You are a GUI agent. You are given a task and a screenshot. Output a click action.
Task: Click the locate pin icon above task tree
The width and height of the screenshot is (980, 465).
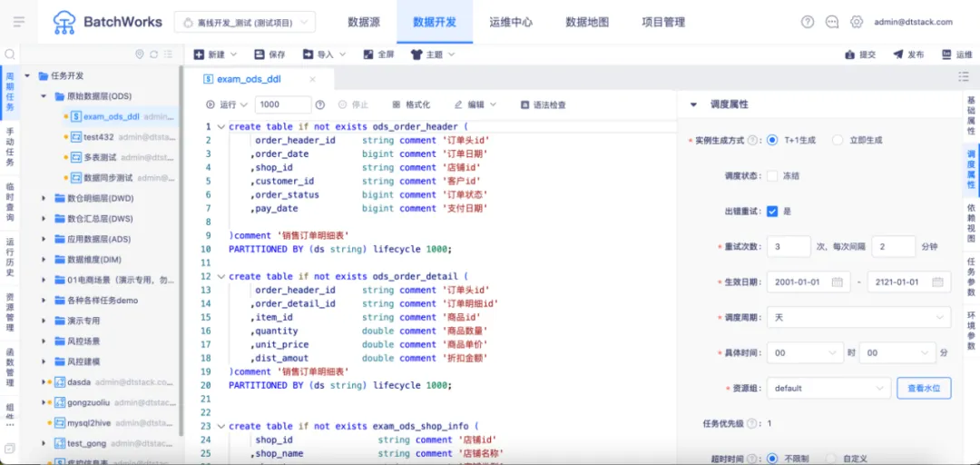pos(140,54)
